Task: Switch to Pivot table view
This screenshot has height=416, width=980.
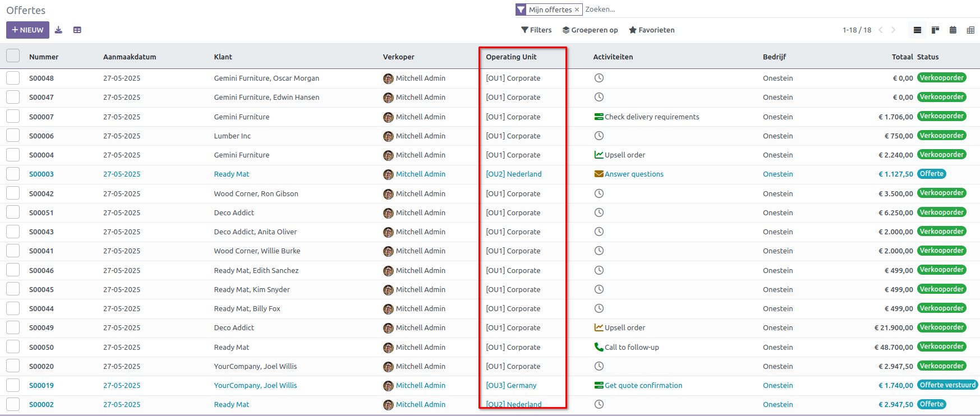Action: (x=970, y=30)
